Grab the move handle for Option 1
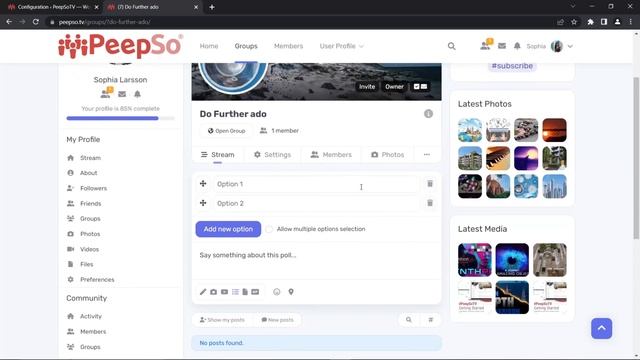 click(203, 184)
